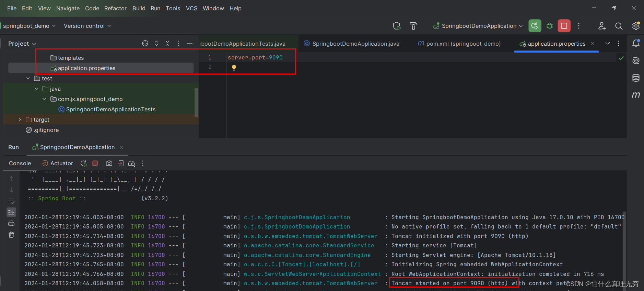644x291 pixels.
Task: Rerun icon in the Run console toolbar
Action: (83, 163)
